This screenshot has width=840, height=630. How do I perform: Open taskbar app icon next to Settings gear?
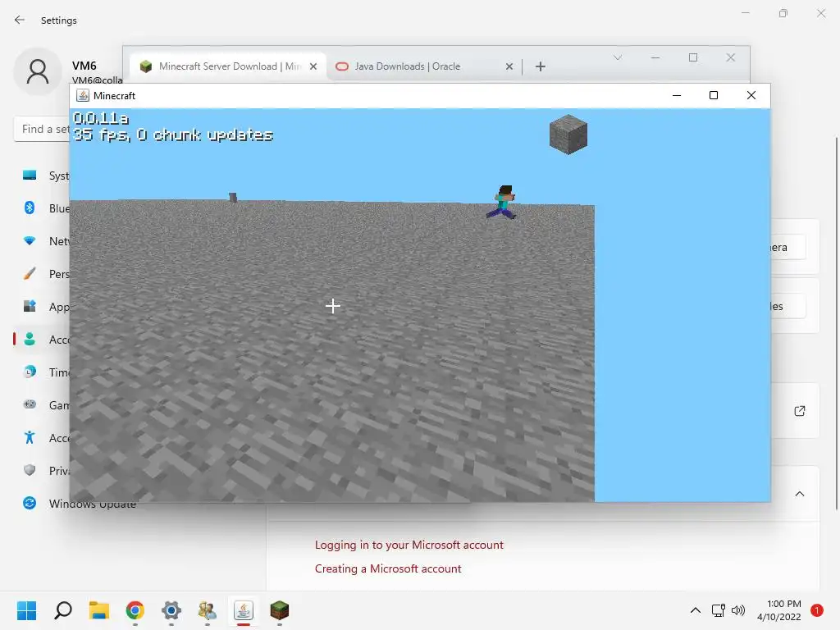(x=208, y=610)
